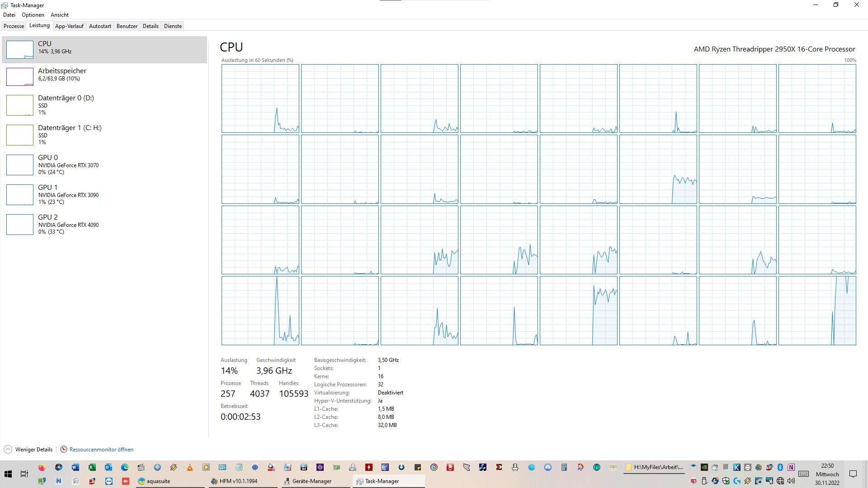The height and width of the screenshot is (488, 868).
Task: Click the Task-Manager taskbar button
Action: click(389, 481)
